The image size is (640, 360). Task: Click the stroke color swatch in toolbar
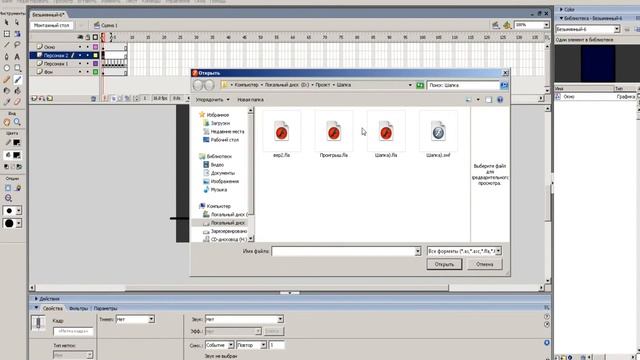click(x=16, y=142)
